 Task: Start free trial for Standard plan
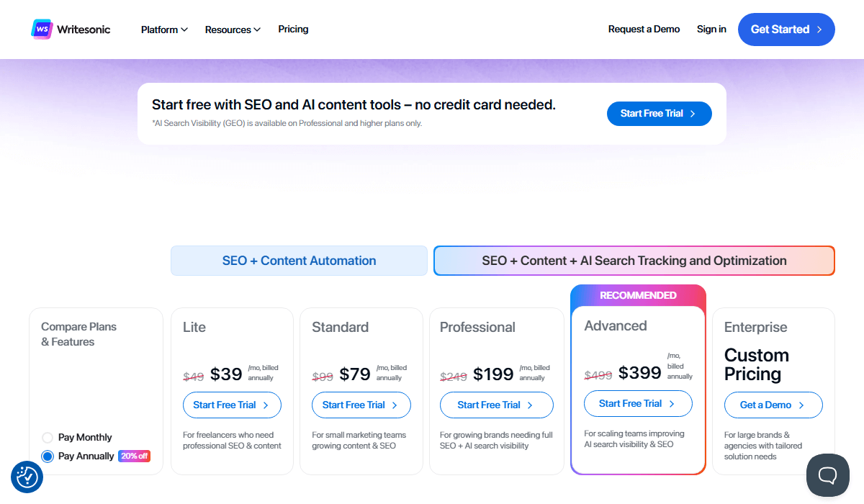[361, 405]
